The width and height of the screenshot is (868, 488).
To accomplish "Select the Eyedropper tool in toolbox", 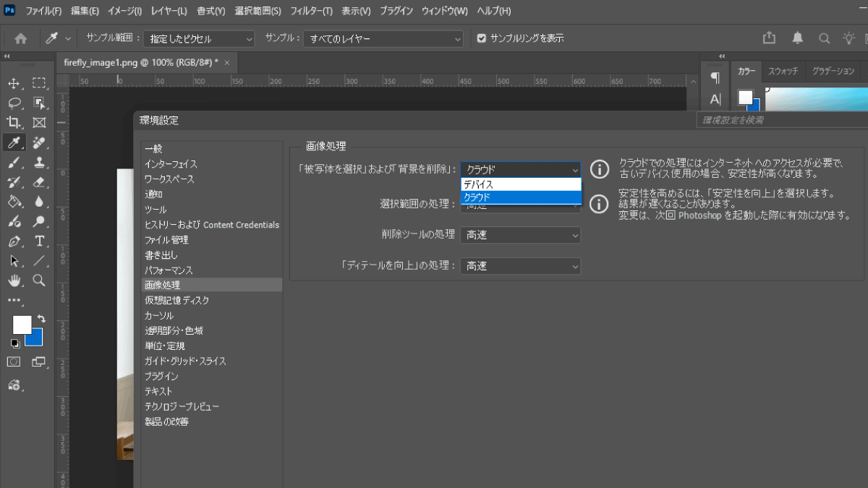I will pos(13,142).
